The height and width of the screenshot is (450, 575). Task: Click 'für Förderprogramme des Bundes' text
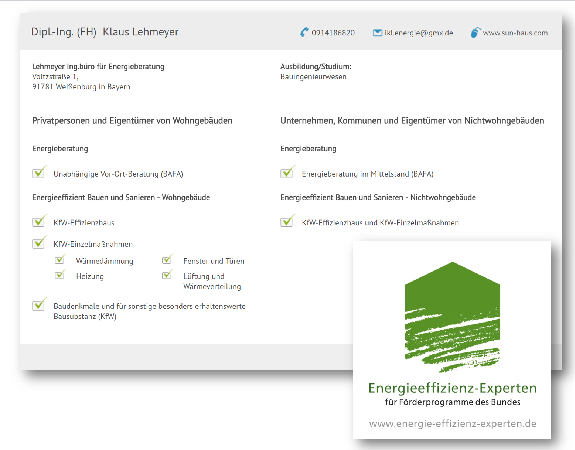tap(453, 402)
